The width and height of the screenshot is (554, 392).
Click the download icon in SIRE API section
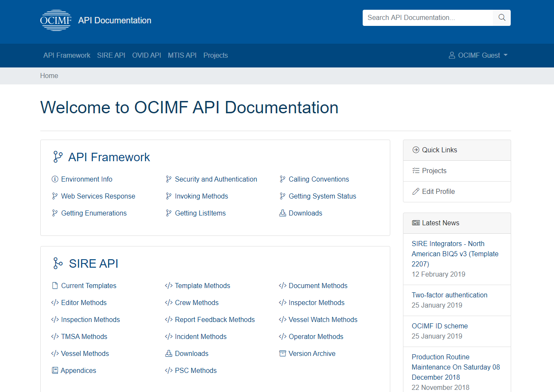pyautogui.click(x=168, y=353)
